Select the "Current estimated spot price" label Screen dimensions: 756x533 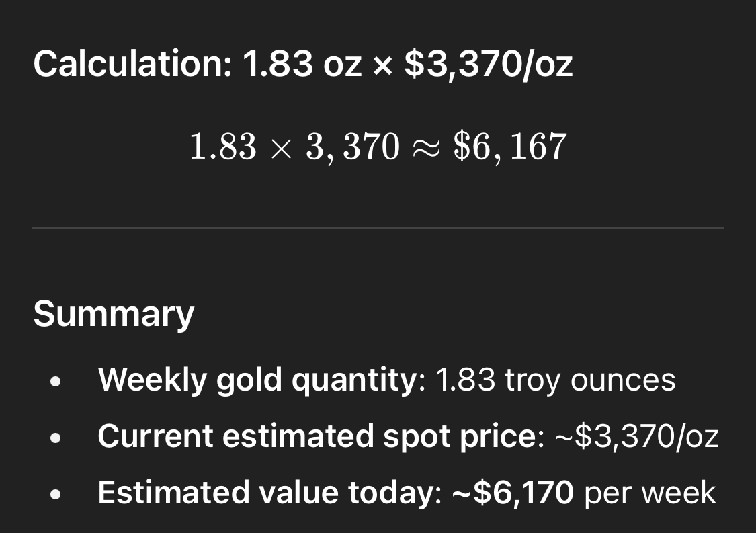point(317,437)
